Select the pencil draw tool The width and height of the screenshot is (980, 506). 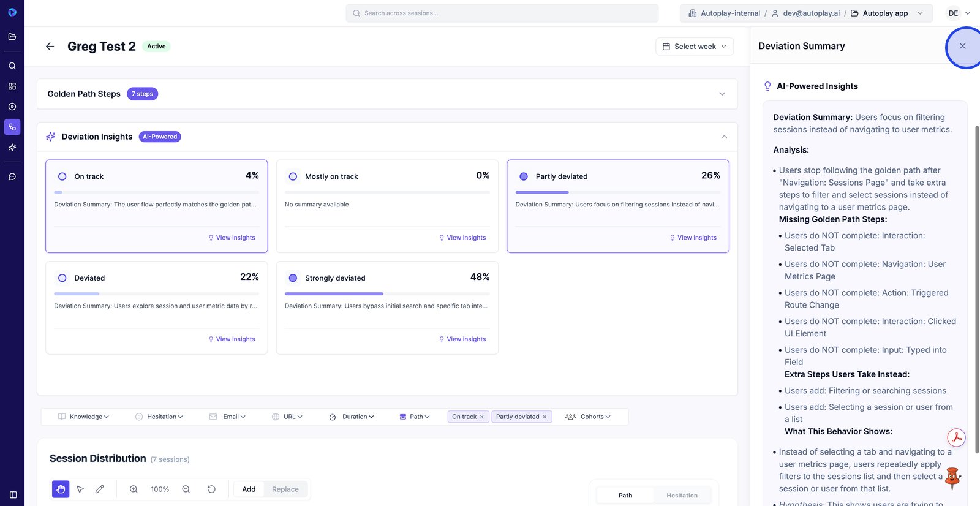100,489
